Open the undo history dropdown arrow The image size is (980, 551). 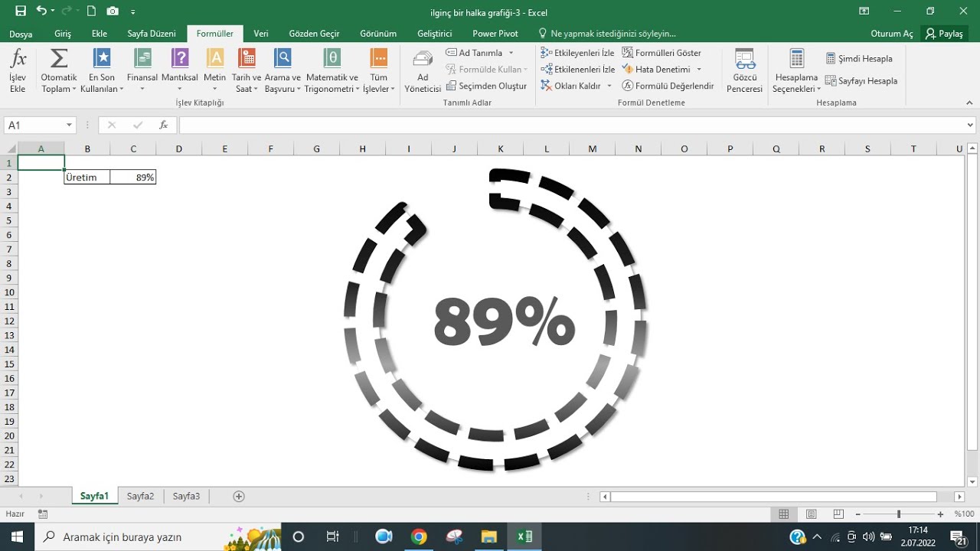pyautogui.click(x=53, y=11)
